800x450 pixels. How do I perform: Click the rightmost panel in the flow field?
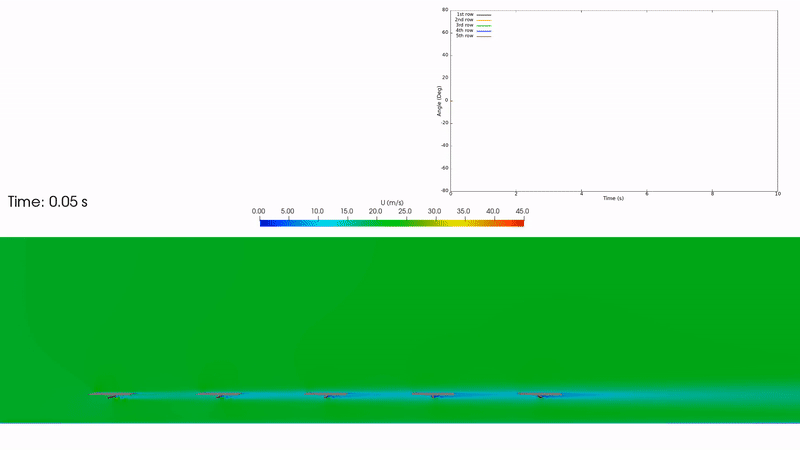(x=540, y=394)
